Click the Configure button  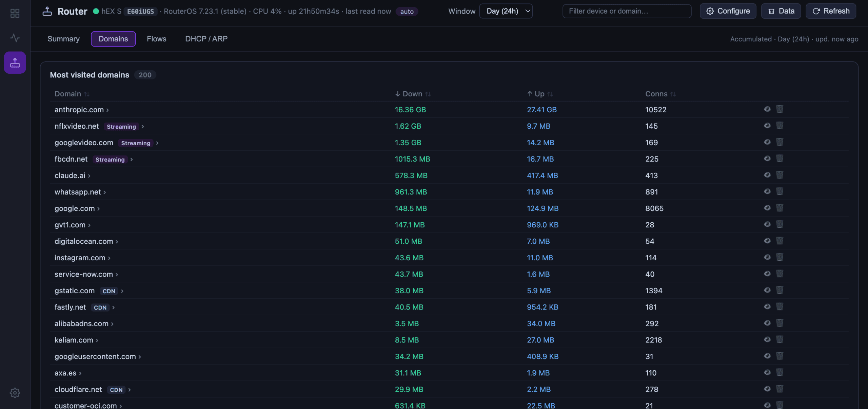click(x=728, y=11)
